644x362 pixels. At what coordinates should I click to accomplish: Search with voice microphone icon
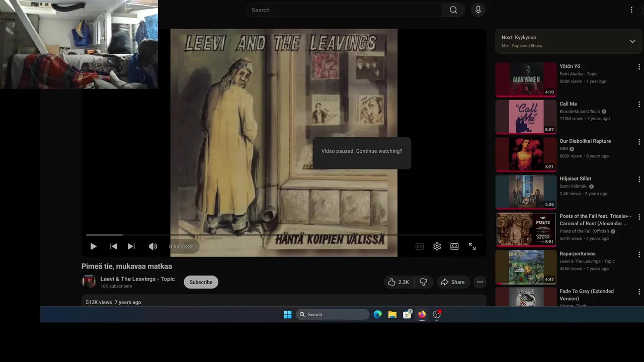pos(478,10)
